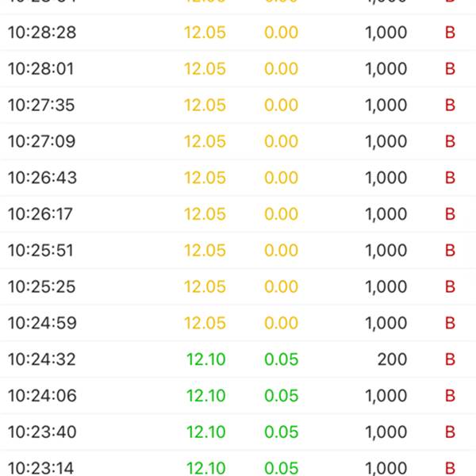476x476 pixels.
Task: Click the 0.00 change at 10:26:17
Action: [281, 214]
